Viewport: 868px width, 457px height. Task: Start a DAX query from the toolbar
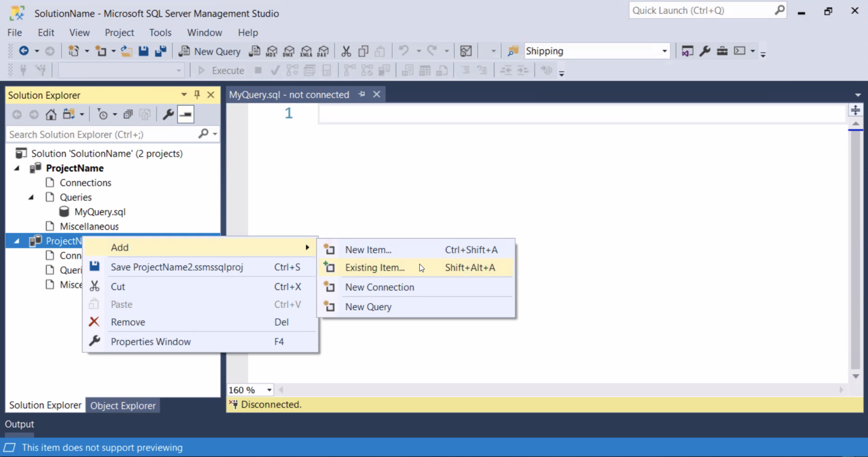pyautogui.click(x=323, y=51)
